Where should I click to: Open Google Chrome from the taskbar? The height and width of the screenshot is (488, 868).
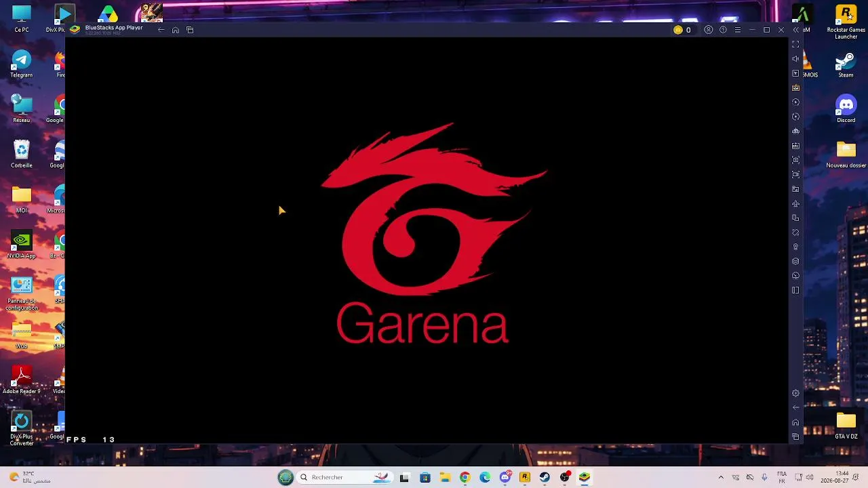point(465,477)
